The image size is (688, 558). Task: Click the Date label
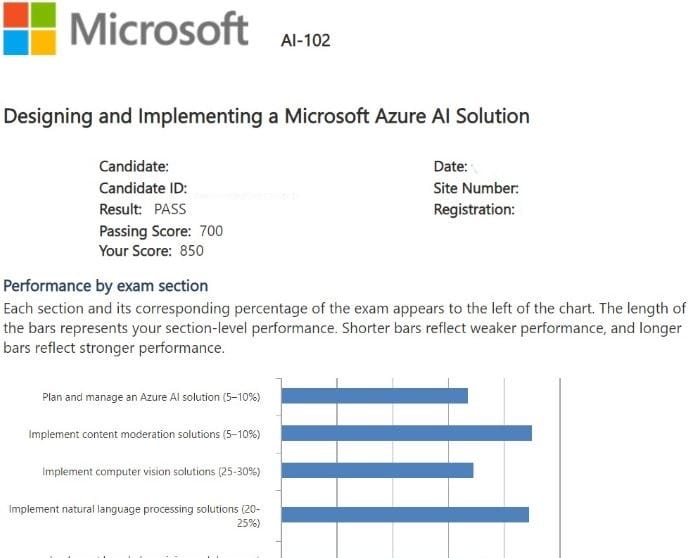450,166
